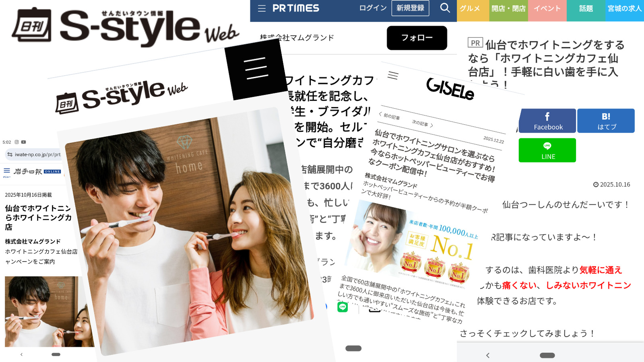Open the 開店・閉店 tab
This screenshot has height=362, width=644.
(x=508, y=8)
